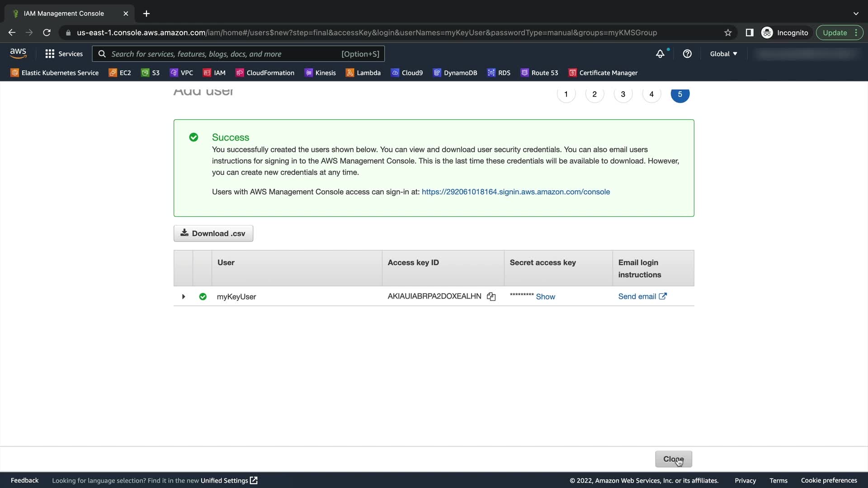Open S3 shortcut in favorites bar
This screenshot has width=868, height=488.
tap(150, 73)
